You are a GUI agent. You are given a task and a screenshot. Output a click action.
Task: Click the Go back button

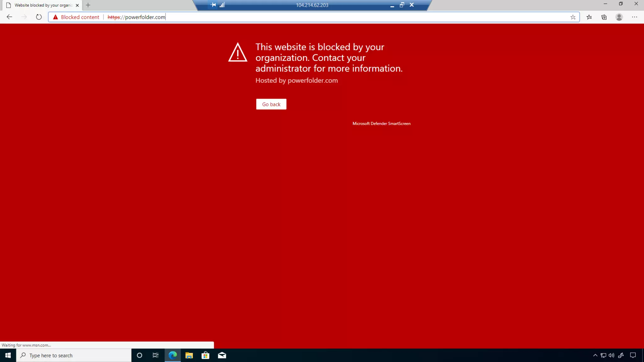[271, 104]
